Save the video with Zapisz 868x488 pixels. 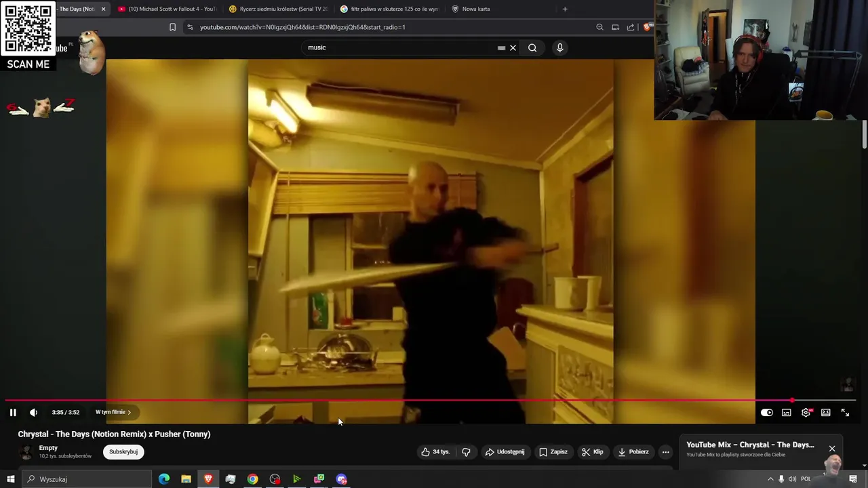(553, 452)
